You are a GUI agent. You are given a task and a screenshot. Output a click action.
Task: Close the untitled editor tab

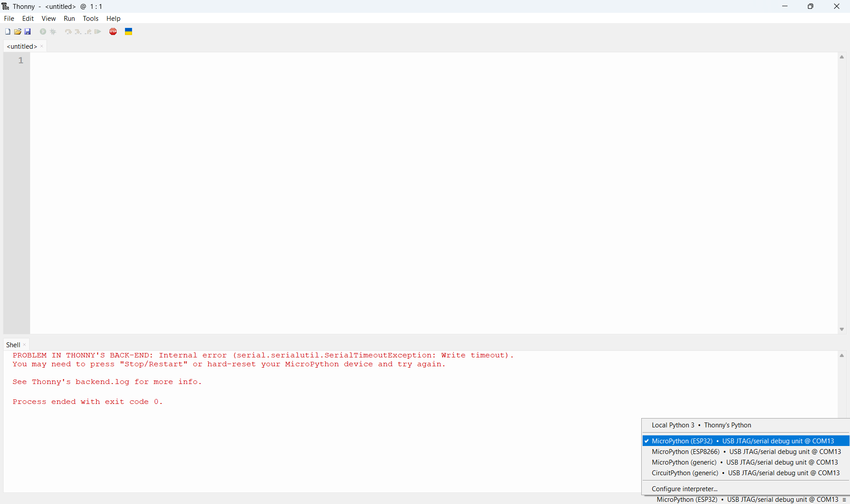42,46
